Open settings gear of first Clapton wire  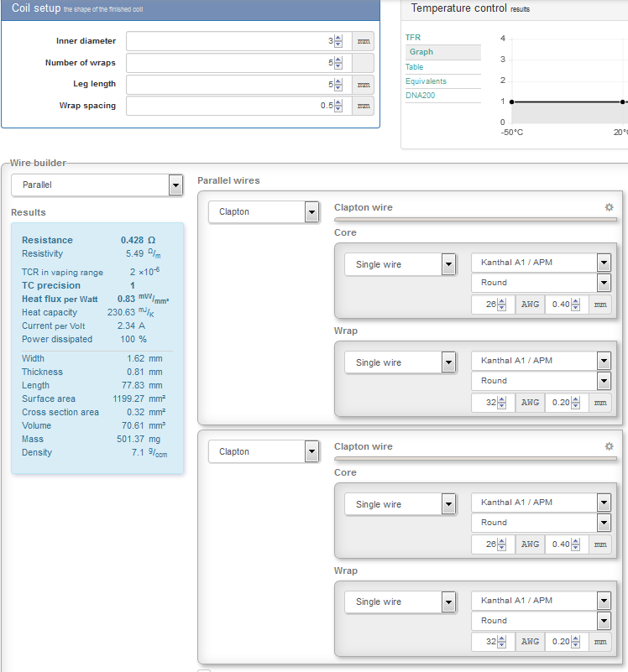tap(609, 207)
